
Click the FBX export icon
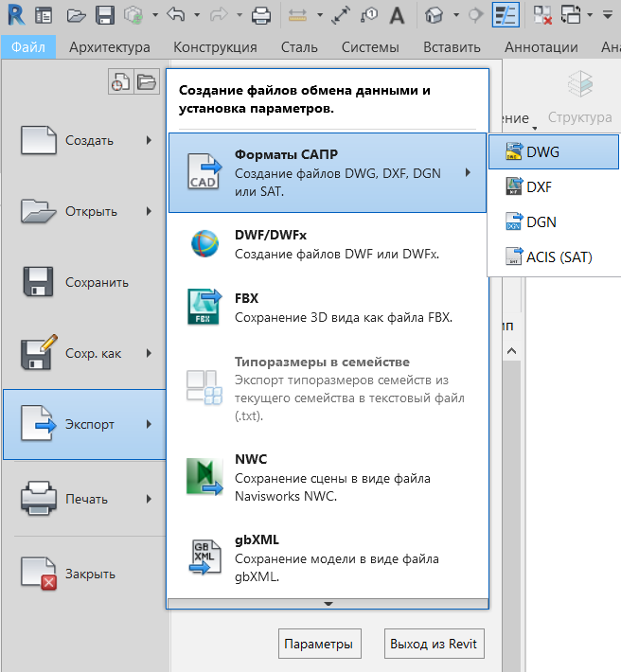click(x=204, y=307)
